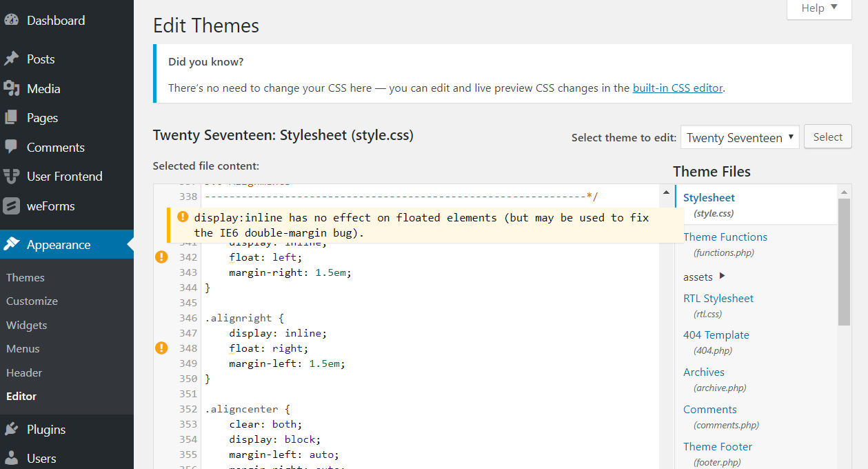
Task: Open 404 Template file
Action: click(716, 335)
